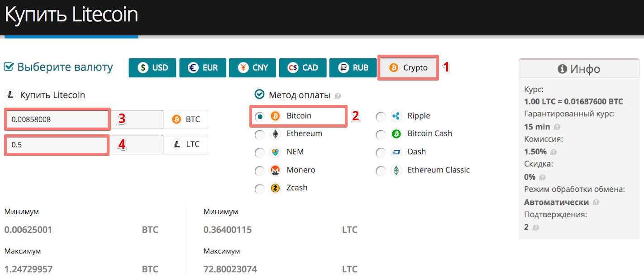644x280 pixels.
Task: Select the Bitcoin payment radio button
Action: pos(260,117)
